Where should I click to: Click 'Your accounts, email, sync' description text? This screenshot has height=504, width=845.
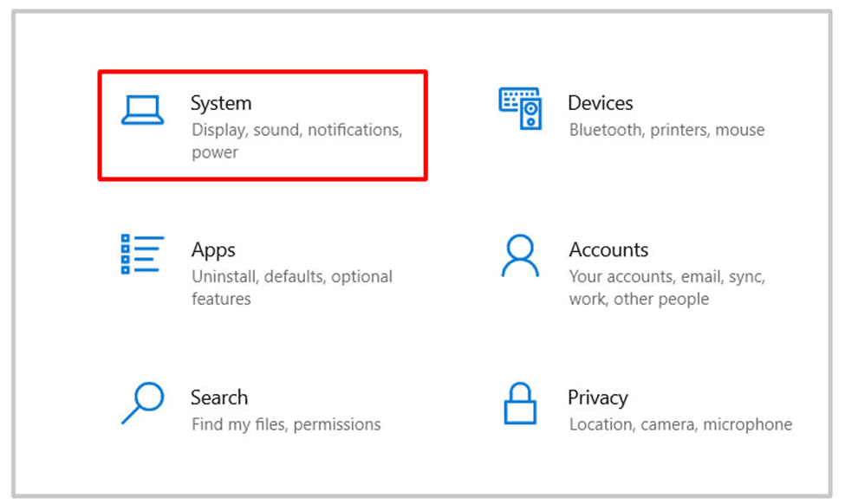pos(666,277)
